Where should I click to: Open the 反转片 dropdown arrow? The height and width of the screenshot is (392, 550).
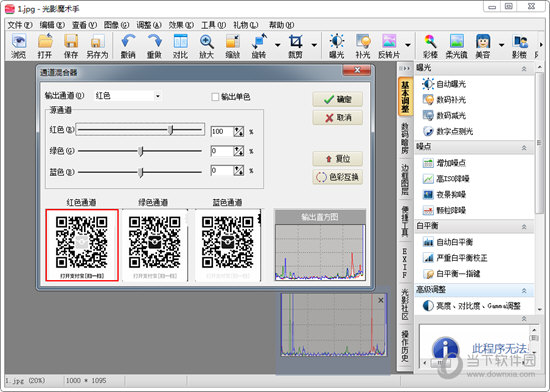[408, 45]
